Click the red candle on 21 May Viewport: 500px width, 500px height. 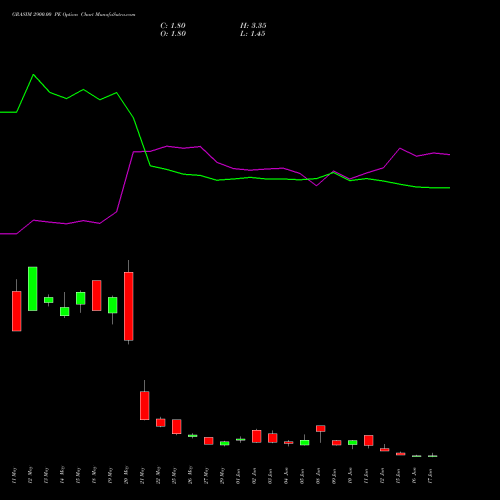coord(145,405)
